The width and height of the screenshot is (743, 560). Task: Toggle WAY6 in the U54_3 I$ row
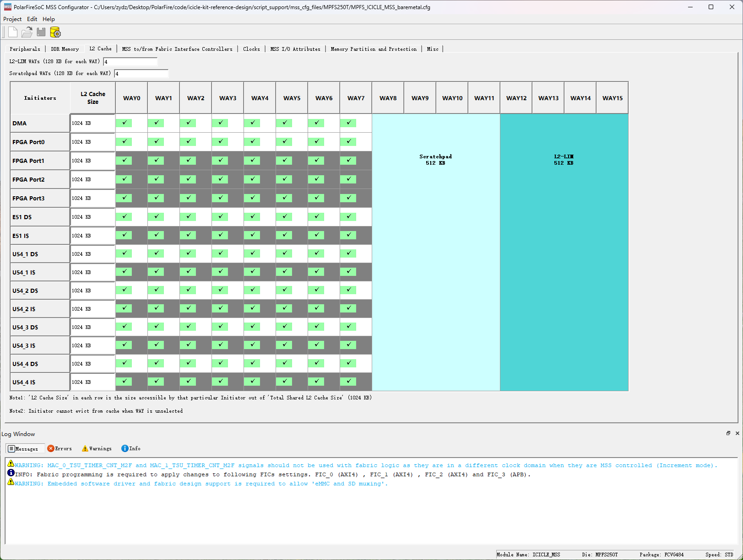pos(316,345)
